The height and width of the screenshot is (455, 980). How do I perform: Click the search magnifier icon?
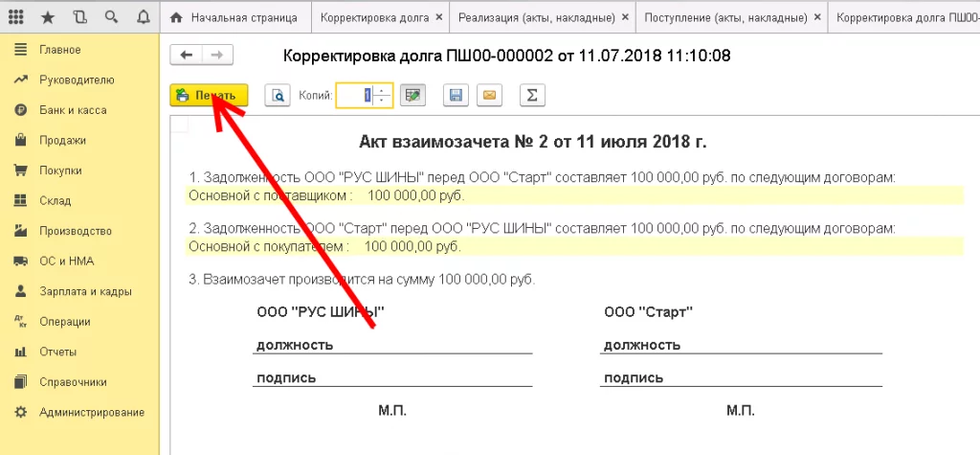coord(111,17)
